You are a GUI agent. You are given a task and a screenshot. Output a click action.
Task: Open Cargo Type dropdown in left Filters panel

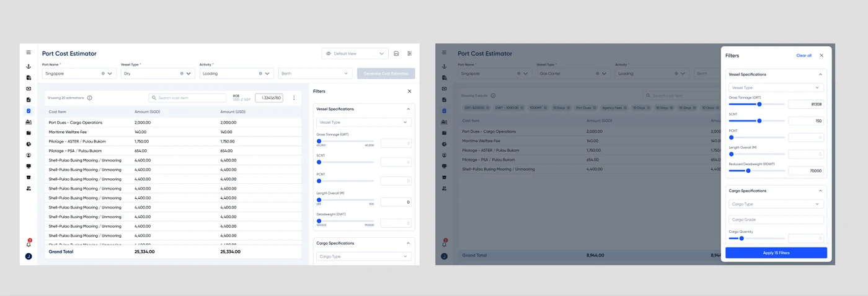tap(364, 256)
